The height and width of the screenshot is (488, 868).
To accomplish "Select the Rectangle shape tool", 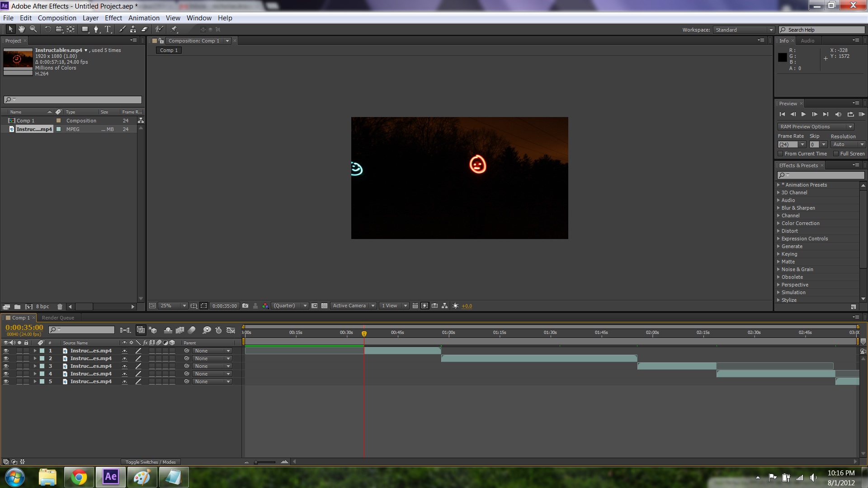I will click(x=85, y=29).
